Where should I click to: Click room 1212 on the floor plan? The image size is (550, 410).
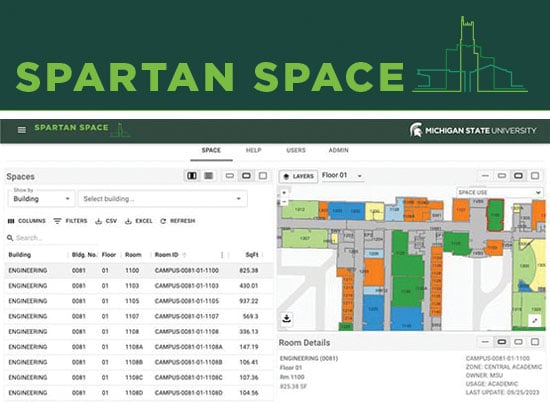click(x=300, y=209)
